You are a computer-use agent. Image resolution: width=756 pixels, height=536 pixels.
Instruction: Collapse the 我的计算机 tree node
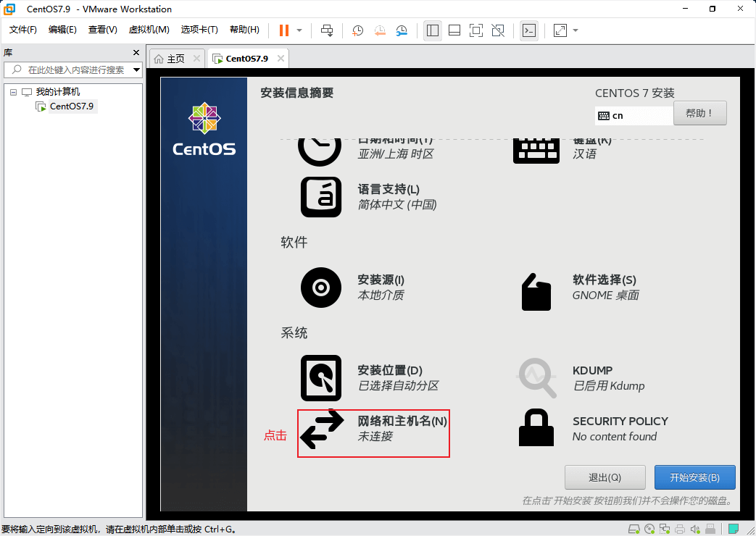tap(14, 92)
